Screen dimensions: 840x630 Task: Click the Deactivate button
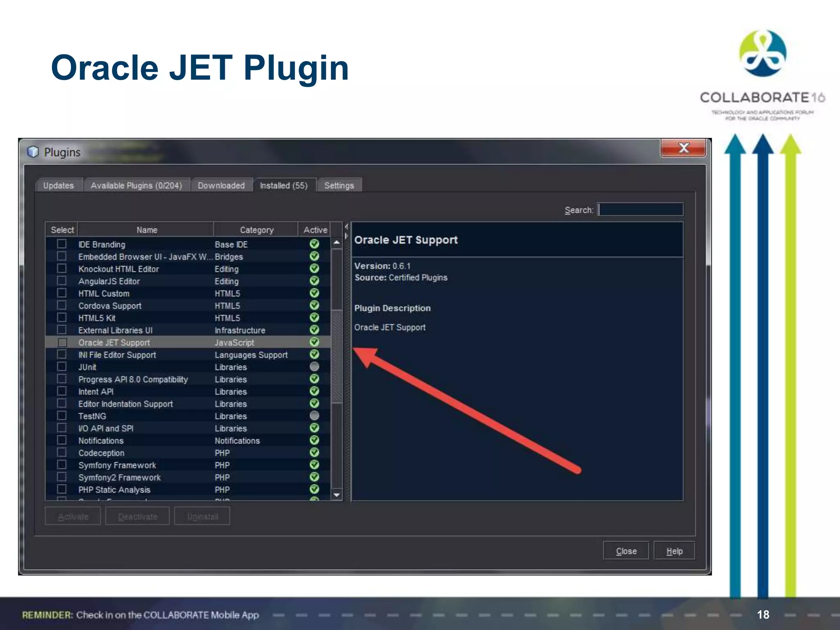137,516
